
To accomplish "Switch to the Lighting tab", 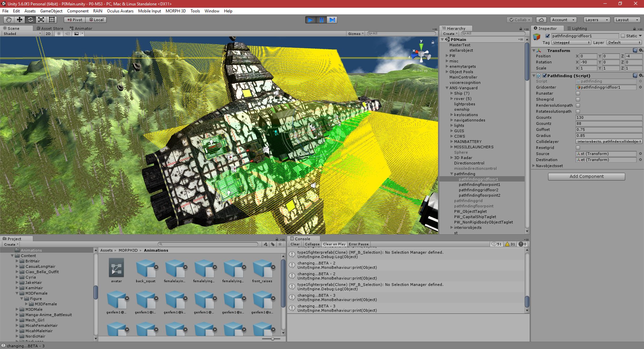I will (577, 29).
